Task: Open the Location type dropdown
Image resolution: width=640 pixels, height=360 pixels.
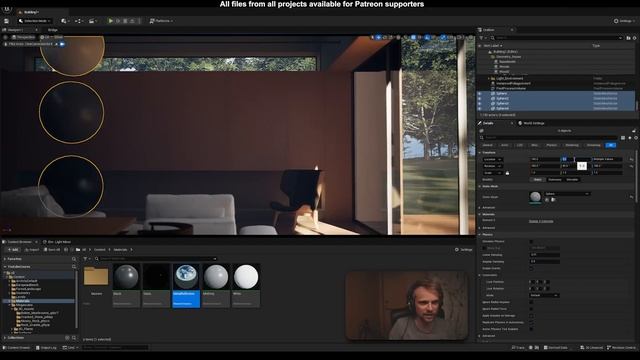Action: pyautogui.click(x=492, y=159)
